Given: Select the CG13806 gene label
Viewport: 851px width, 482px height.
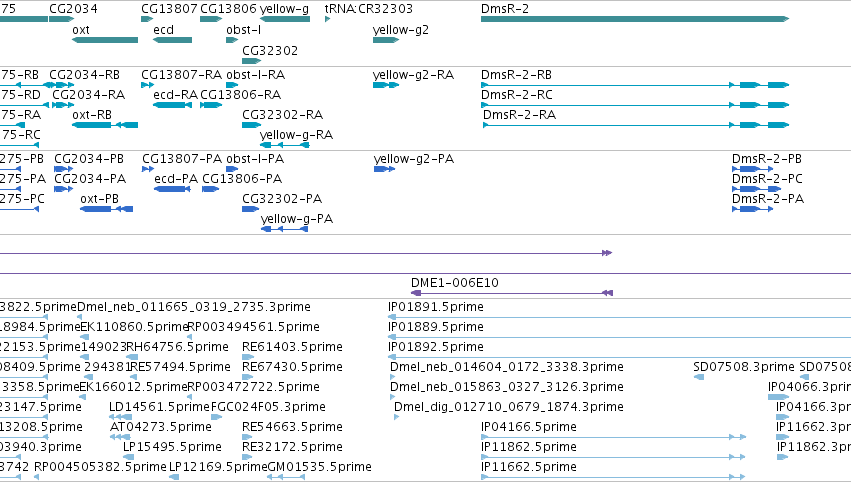Looking at the screenshot, I should (228, 9).
